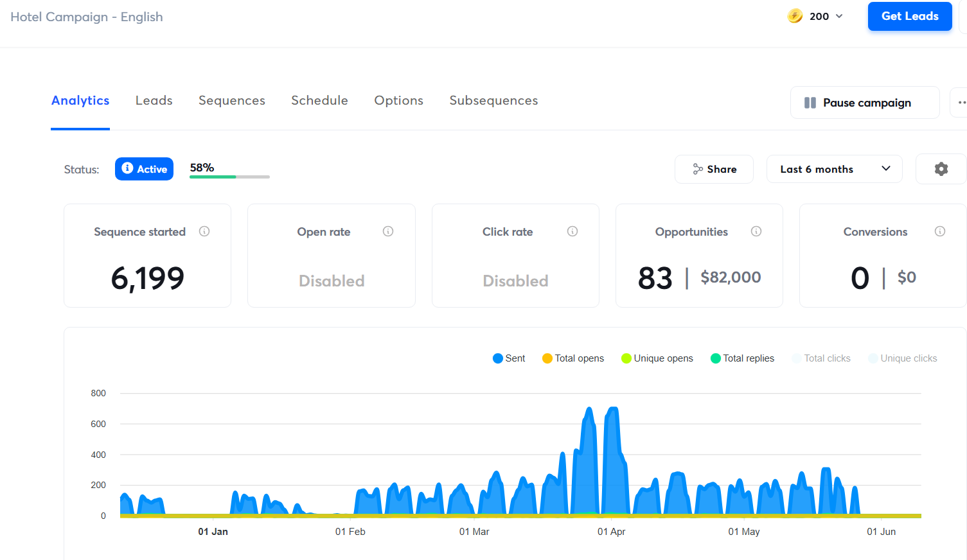Screen dimensions: 967x560
Task: Open the Last 6 months date dropdown
Action: pos(834,169)
